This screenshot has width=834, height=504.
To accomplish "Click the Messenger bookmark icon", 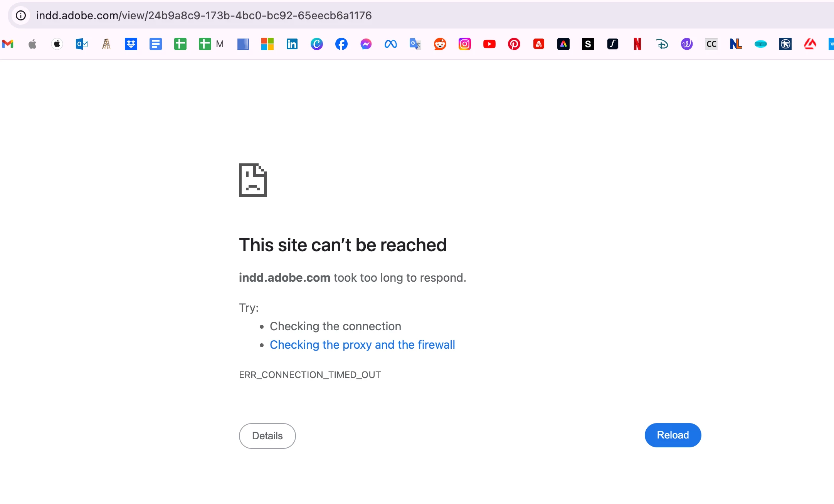I will click(x=366, y=44).
